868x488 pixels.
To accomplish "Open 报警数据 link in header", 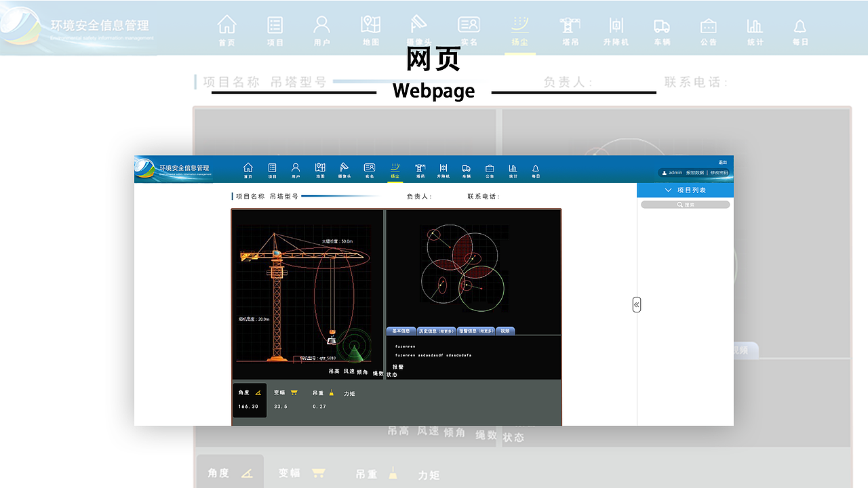I will pos(695,173).
